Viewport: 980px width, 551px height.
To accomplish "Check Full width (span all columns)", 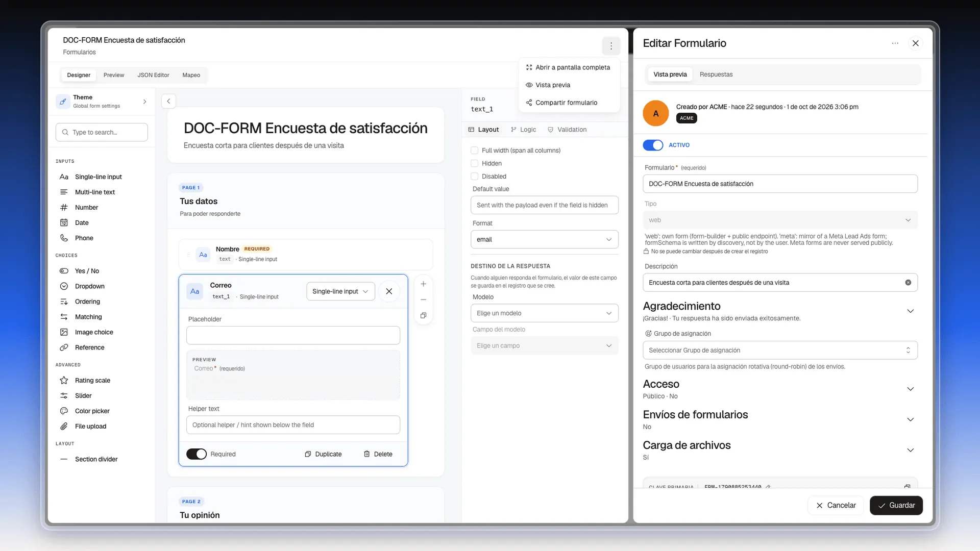I will tap(474, 151).
